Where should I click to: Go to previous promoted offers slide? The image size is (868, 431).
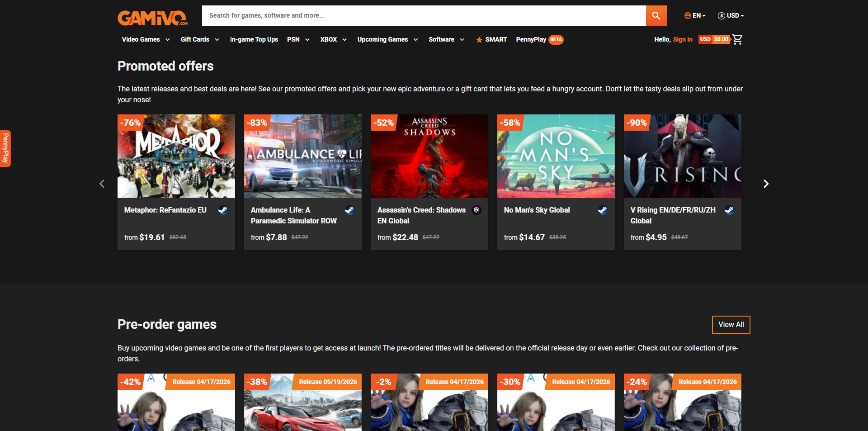[102, 184]
